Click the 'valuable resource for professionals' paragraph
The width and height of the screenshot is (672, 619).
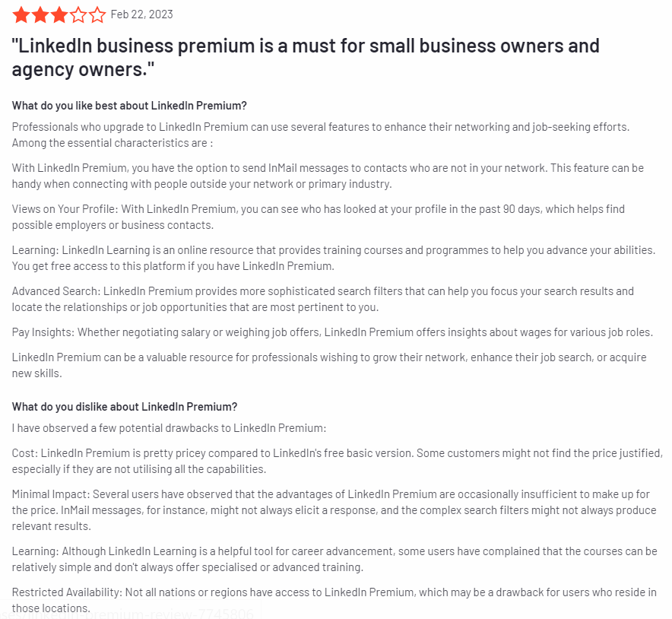pos(329,365)
